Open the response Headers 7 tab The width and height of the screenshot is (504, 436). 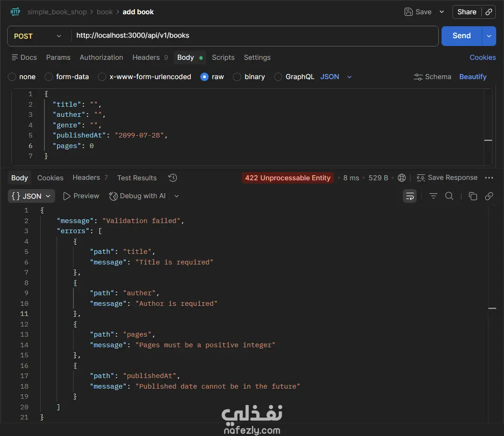(x=90, y=178)
